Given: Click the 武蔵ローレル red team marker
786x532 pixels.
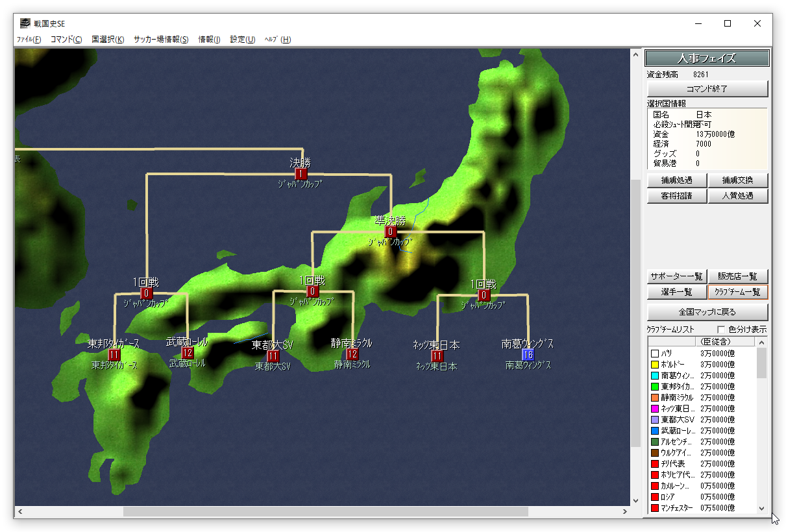Looking at the screenshot, I should coord(188,353).
